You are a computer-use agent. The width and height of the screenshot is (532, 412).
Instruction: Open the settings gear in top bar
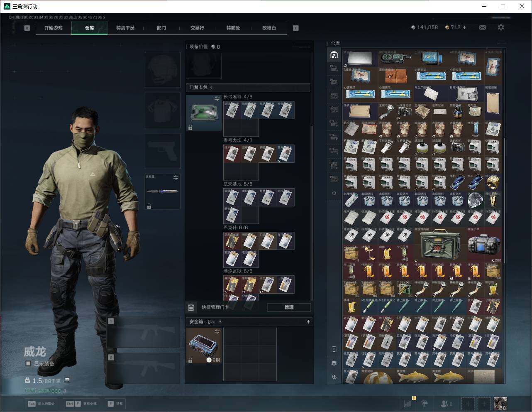(501, 27)
